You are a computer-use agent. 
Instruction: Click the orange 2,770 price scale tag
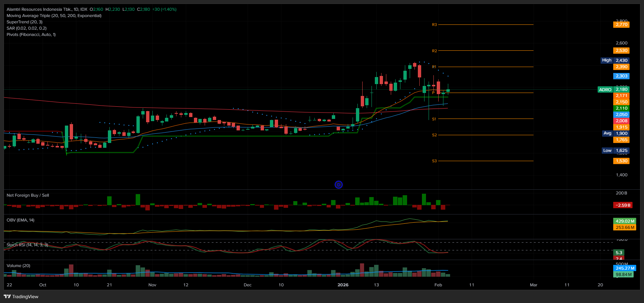(621, 25)
